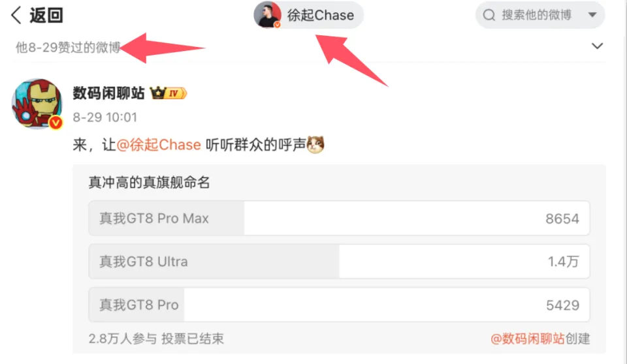The image size is (627, 364).
Task: Click the crown level IV badge
Action: coord(169,93)
